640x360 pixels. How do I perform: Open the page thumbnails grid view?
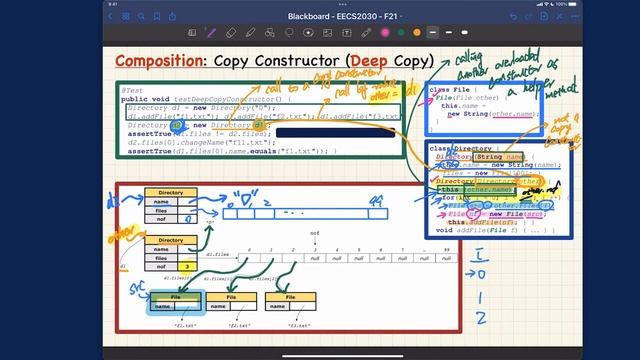pos(126,16)
